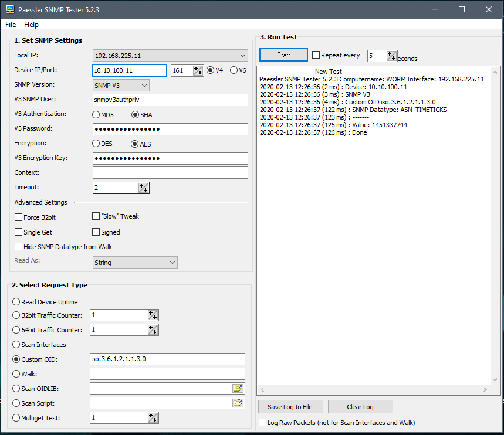Edit the V3 SNMP User field
Image resolution: width=504 pixels, height=435 pixels.
[x=170, y=100]
